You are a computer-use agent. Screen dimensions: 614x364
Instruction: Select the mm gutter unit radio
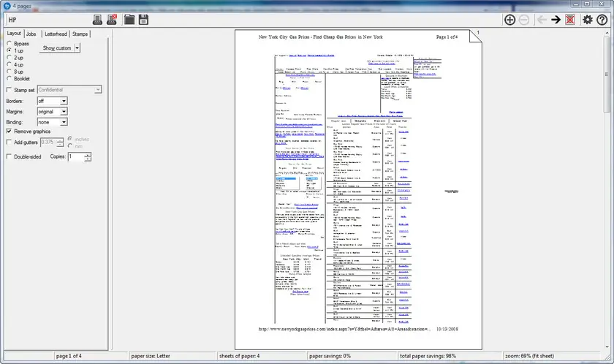click(x=70, y=146)
